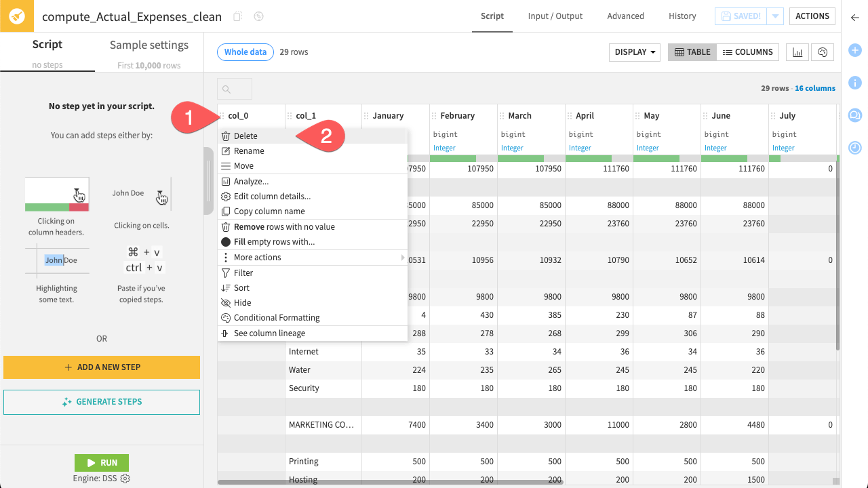868x488 pixels.
Task: Open the Engine DSS settings gear
Action: (123, 478)
